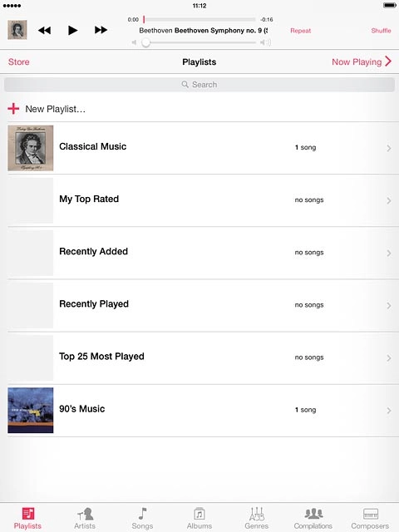Toggle the Shuffle option
Viewport: 399px width, 532px height.
[x=381, y=31]
